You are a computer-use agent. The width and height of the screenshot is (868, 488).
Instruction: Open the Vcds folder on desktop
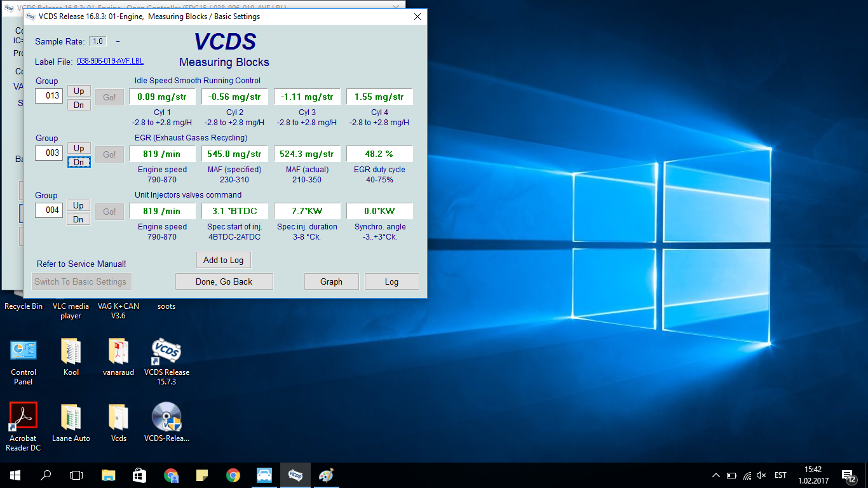click(x=119, y=423)
